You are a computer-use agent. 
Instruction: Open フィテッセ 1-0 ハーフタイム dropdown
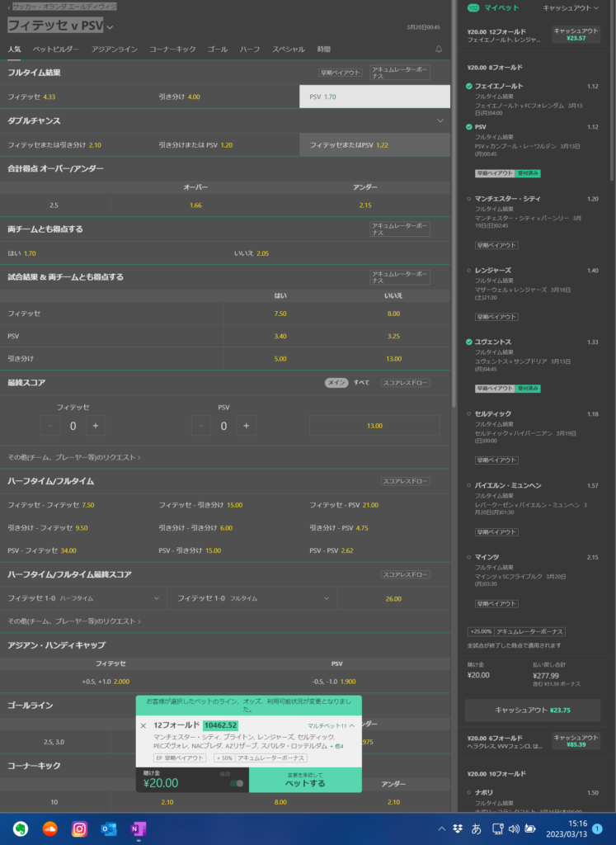point(83,598)
